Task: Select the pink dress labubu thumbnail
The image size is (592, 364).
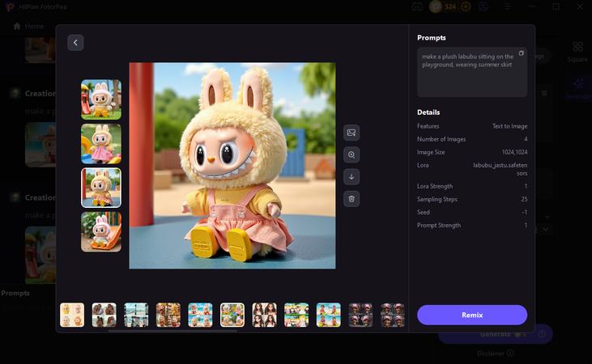Action: coord(101,144)
